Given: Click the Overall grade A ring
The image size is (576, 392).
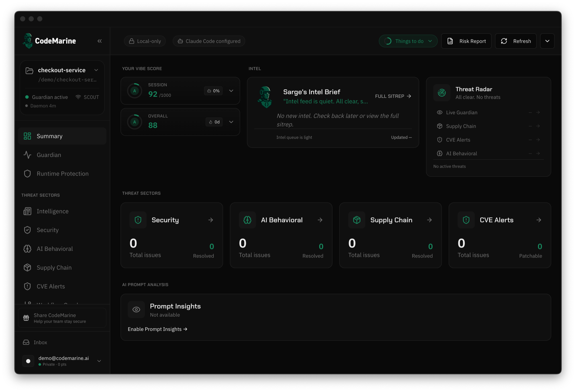Looking at the screenshot, I should coord(135,122).
